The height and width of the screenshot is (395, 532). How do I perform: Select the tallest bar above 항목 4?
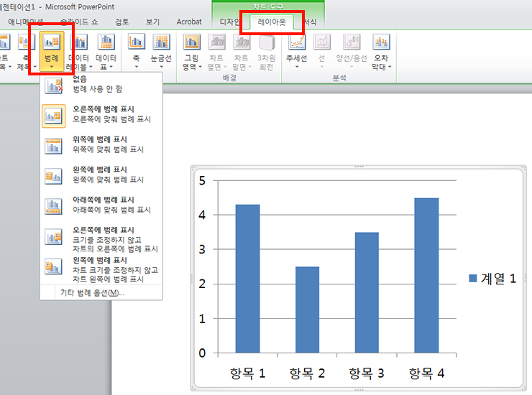tap(426, 275)
